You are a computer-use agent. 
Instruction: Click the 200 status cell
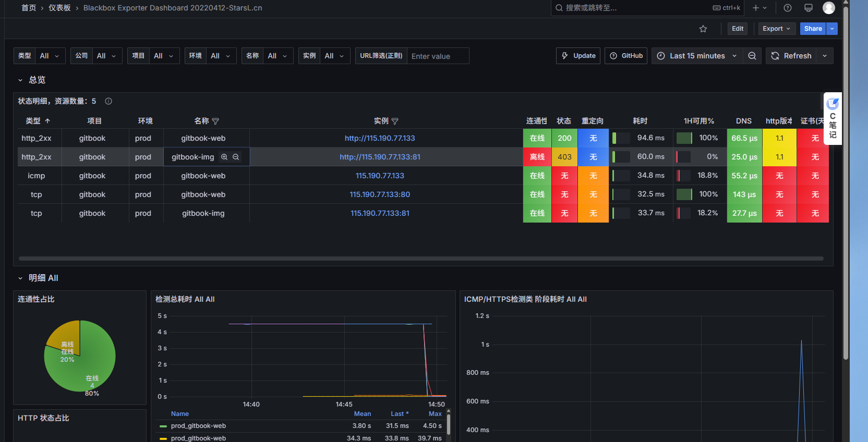pos(564,138)
